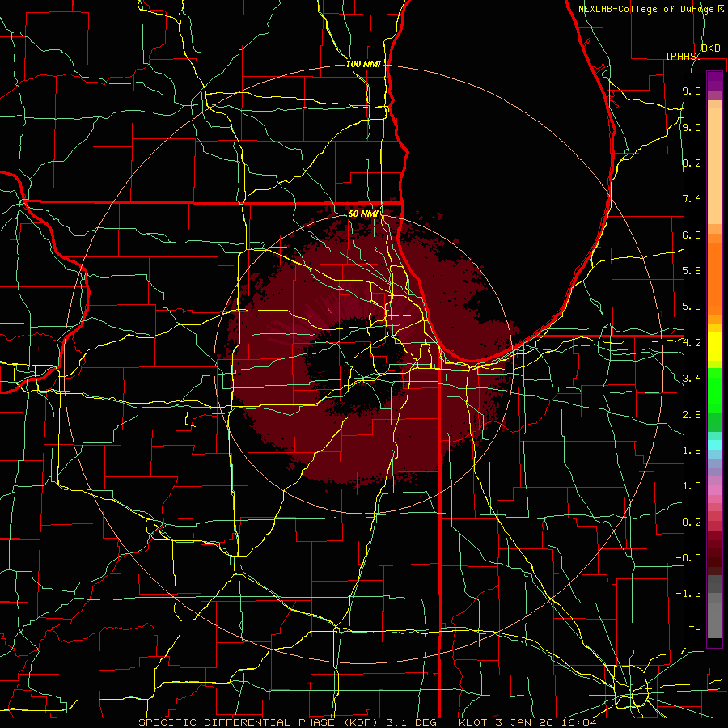Click the TH label at the scale bottom
728x728 pixels.
pos(695,630)
